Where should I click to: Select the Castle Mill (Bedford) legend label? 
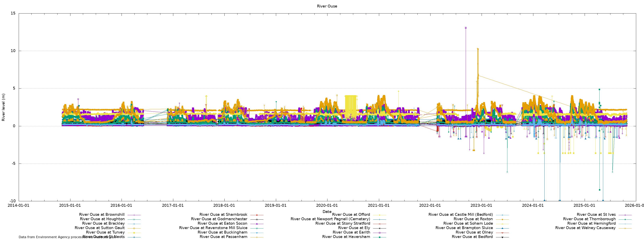point(460,215)
